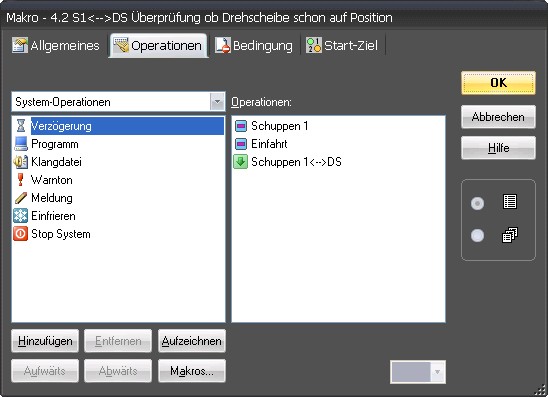The width and height of the screenshot is (548, 397).
Task: Click the Abbrechen button
Action: point(498,117)
